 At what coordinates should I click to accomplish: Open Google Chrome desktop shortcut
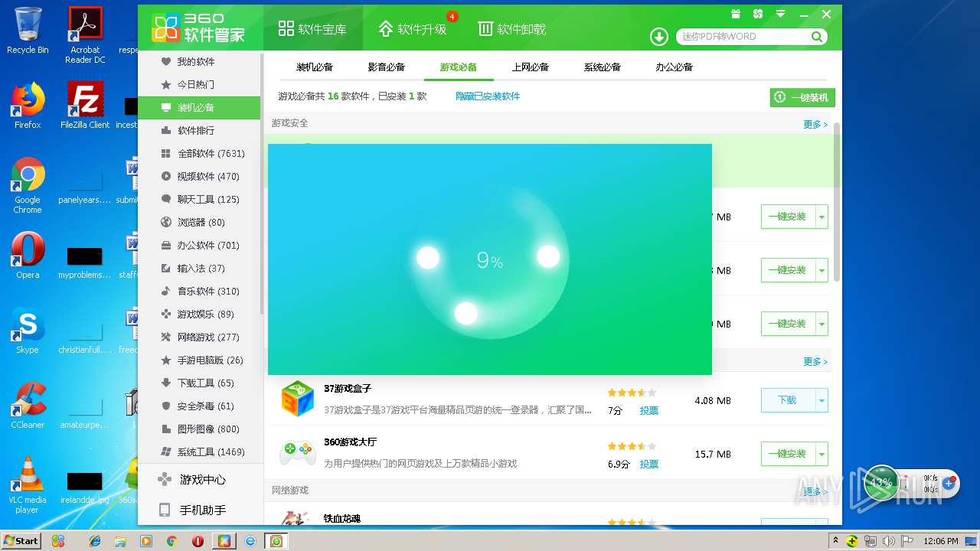click(28, 185)
